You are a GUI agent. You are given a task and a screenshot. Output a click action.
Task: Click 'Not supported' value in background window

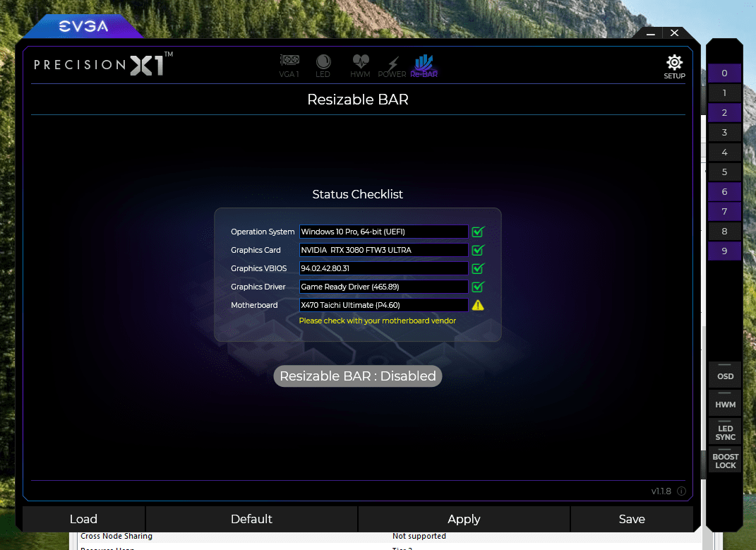coord(419,536)
